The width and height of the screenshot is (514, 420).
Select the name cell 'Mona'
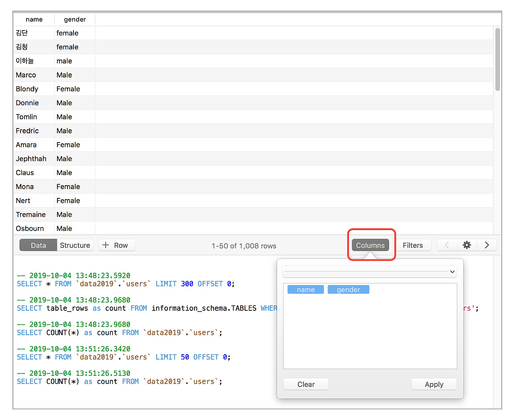pos(34,187)
